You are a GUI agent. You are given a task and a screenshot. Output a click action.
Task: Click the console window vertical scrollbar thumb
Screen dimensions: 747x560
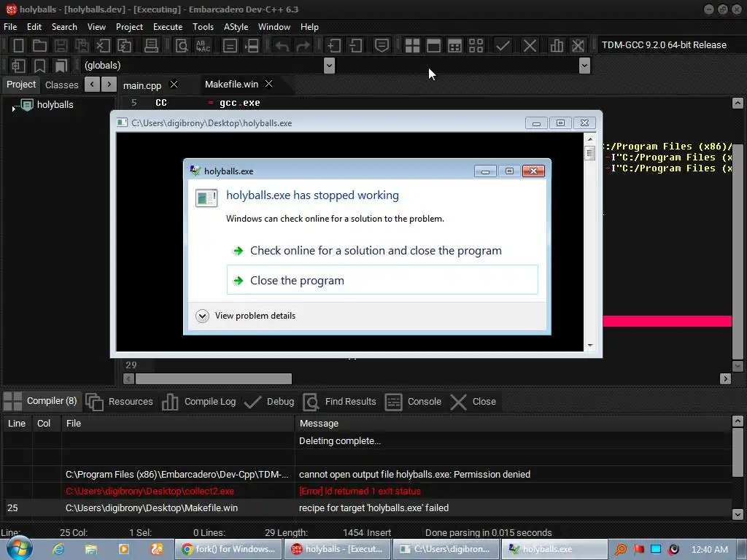tap(589, 153)
